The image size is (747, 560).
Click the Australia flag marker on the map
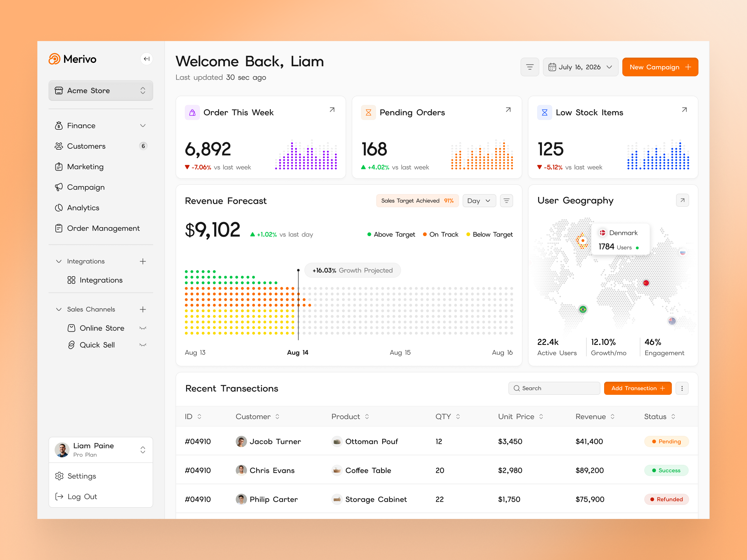tap(672, 321)
